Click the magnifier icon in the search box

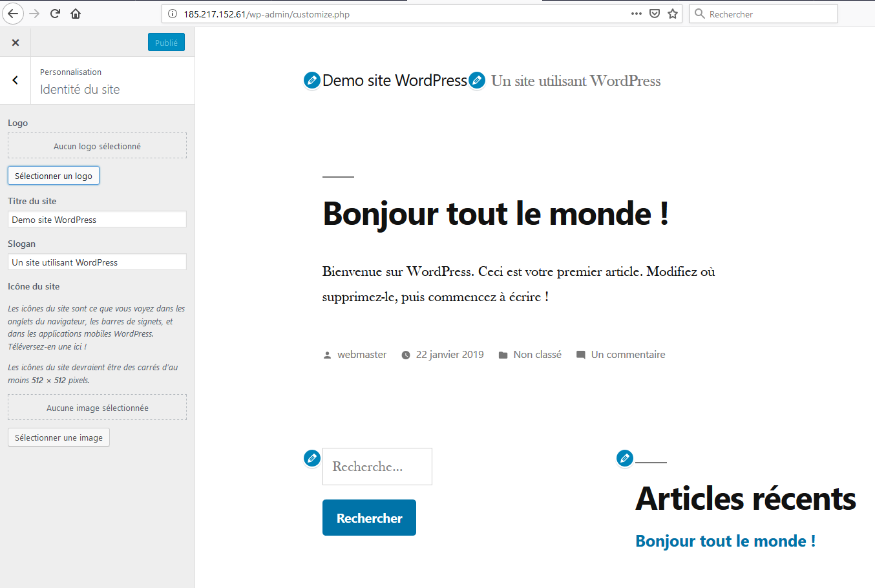pos(699,14)
